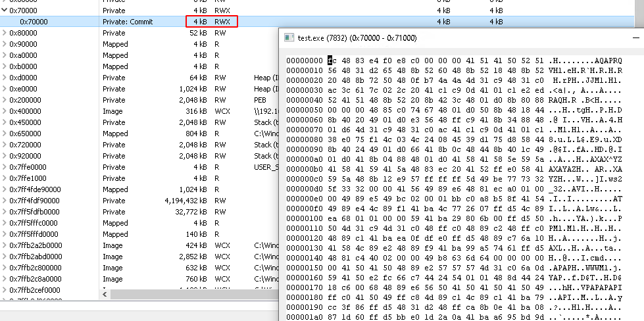Click the left arrow of horizontal scrollbar

point(107,293)
